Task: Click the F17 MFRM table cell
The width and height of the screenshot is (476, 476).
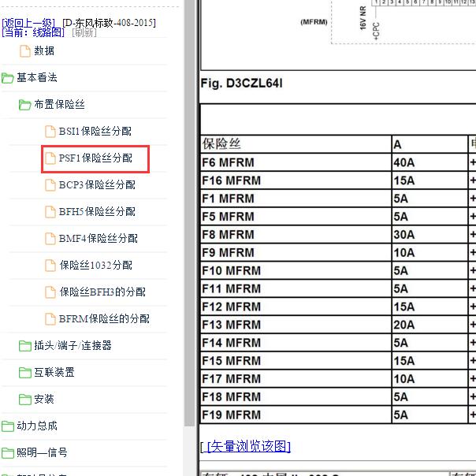Action: point(296,378)
